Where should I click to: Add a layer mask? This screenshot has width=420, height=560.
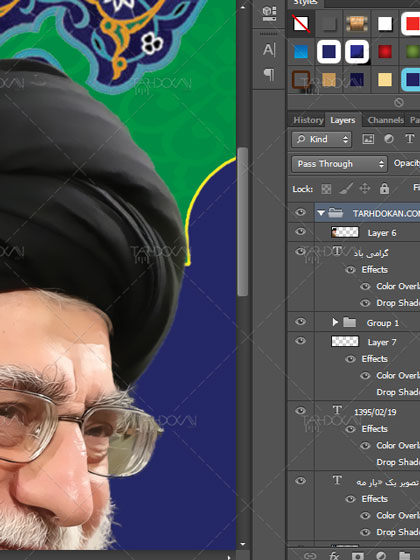pos(358,556)
